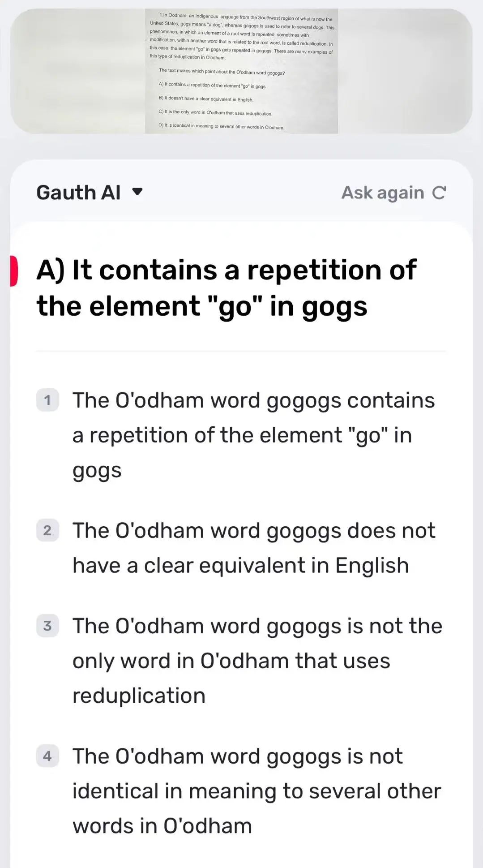Select the step 2 number badge
This screenshot has width=483, height=868.
47,530
